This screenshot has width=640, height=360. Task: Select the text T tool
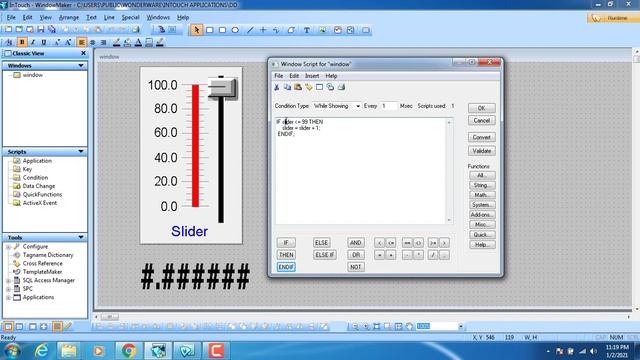click(x=307, y=30)
